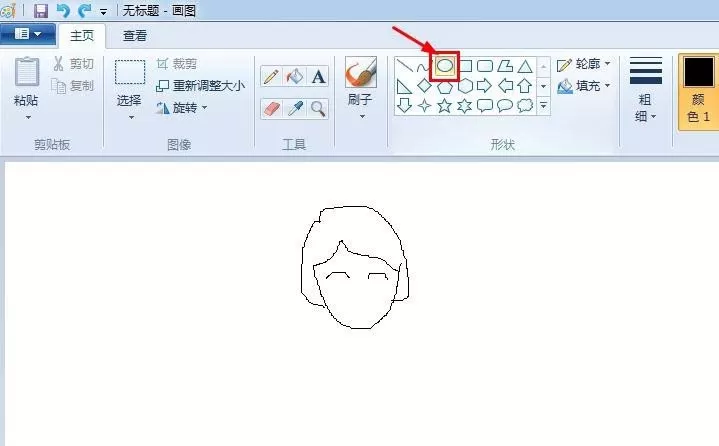The image size is (719, 446).
Task: Select the Cloud callout shape
Action: tap(525, 106)
